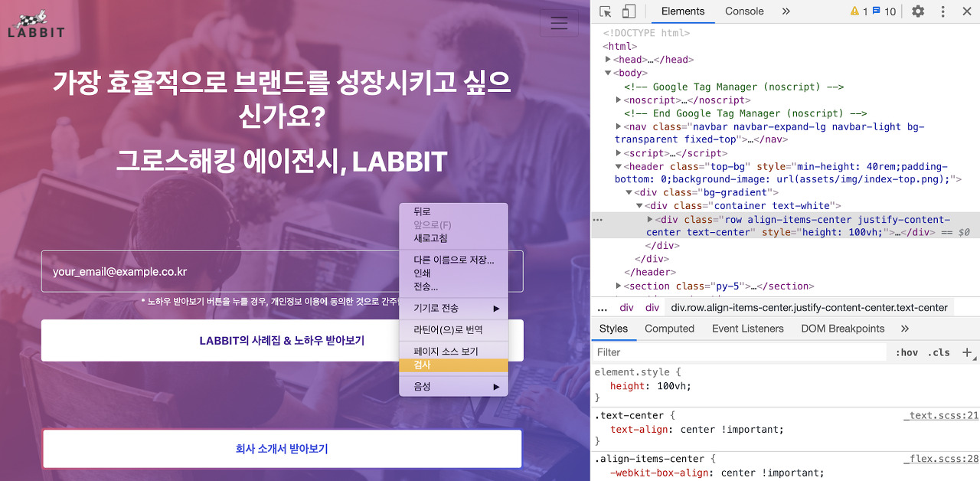Screen dimensions: 980x481
Task: Click the breadcrumb ellipsis overflow
Action: point(603,308)
